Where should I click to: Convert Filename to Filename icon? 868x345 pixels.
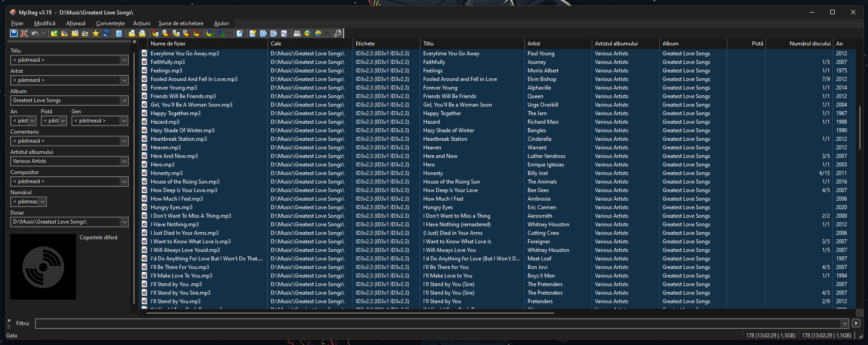pyautogui.click(x=176, y=33)
